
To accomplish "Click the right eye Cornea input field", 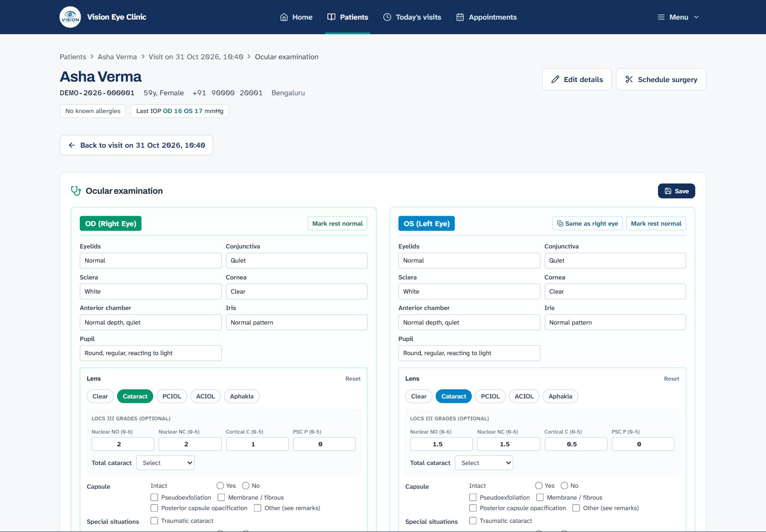I will 296,291.
